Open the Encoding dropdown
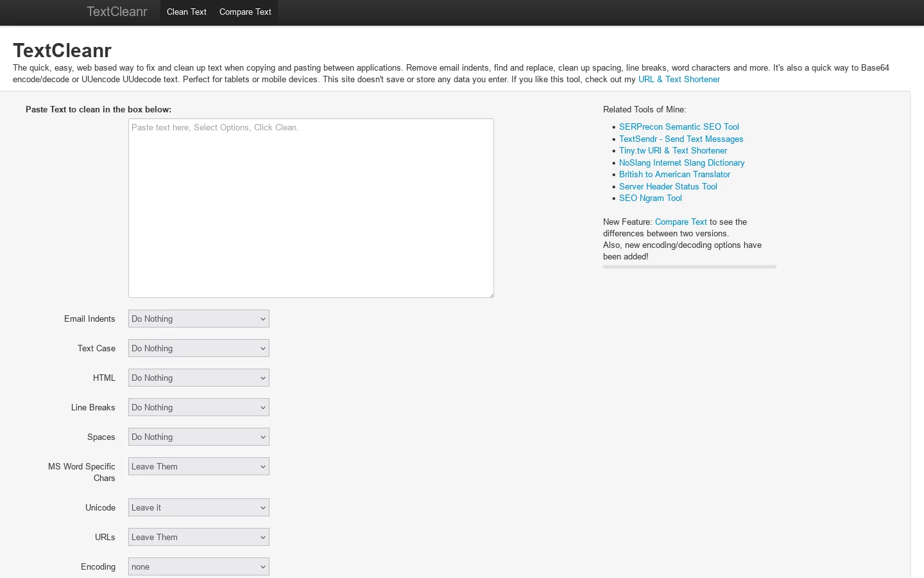The image size is (924, 578). [x=199, y=566]
